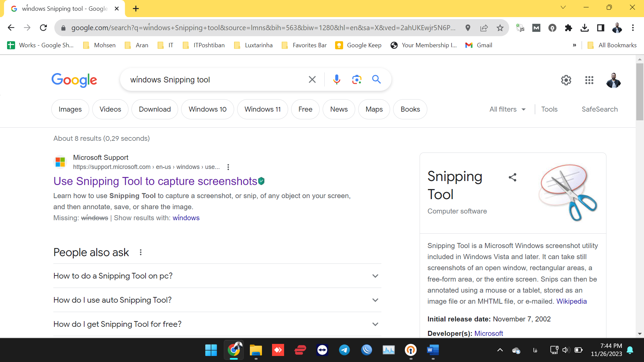
Task: Select the Images filter chip
Action: point(70,109)
